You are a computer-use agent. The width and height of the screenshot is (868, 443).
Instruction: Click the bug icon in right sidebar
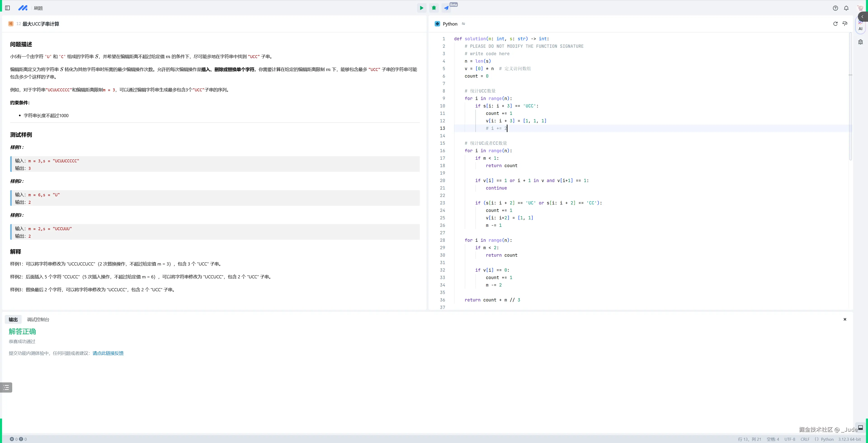[860, 42]
